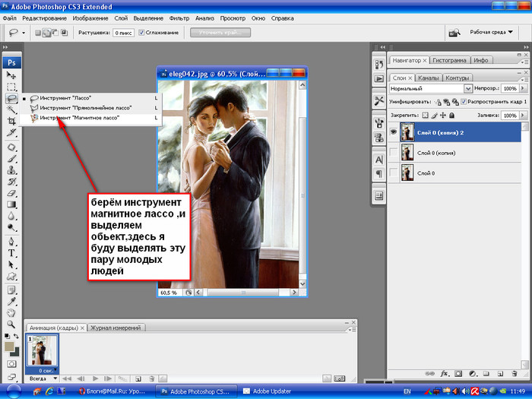
Task: Open the Фильтр menu
Action: pyautogui.click(x=179, y=18)
